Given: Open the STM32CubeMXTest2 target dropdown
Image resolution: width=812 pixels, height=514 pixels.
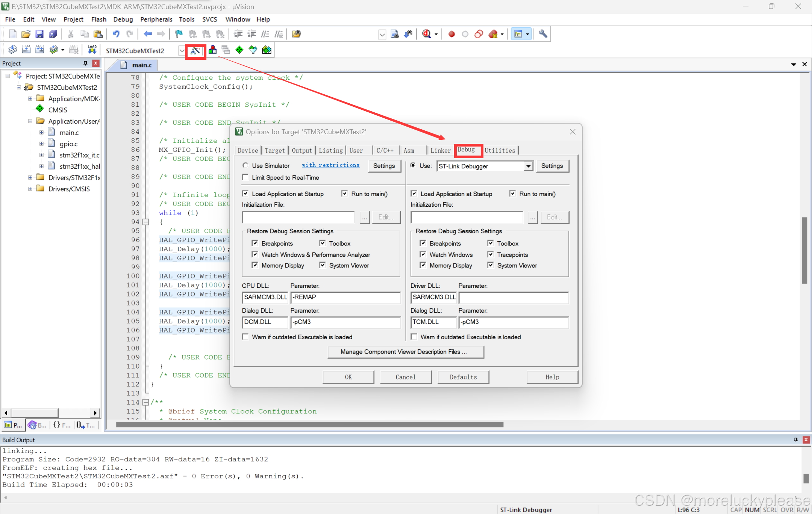Looking at the screenshot, I should (182, 50).
